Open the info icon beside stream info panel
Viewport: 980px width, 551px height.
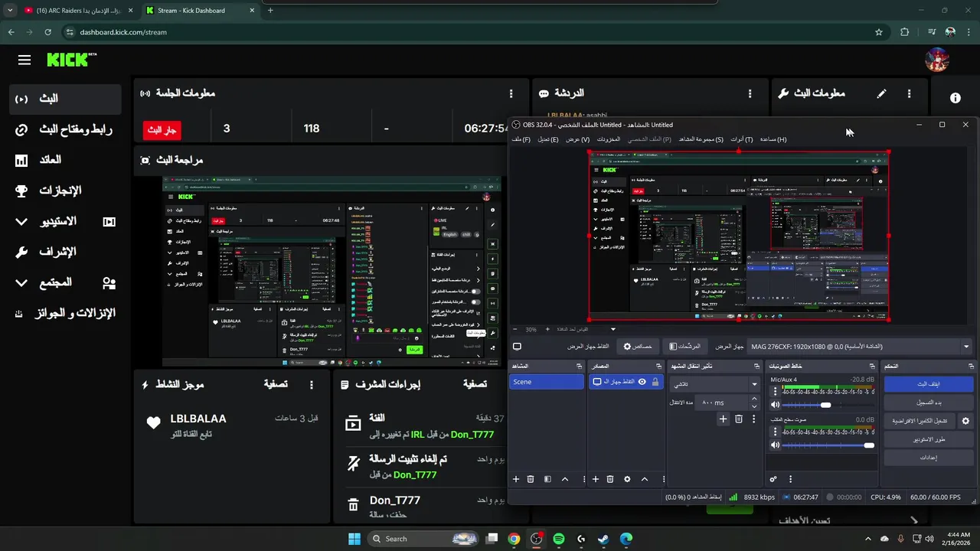coord(955,98)
